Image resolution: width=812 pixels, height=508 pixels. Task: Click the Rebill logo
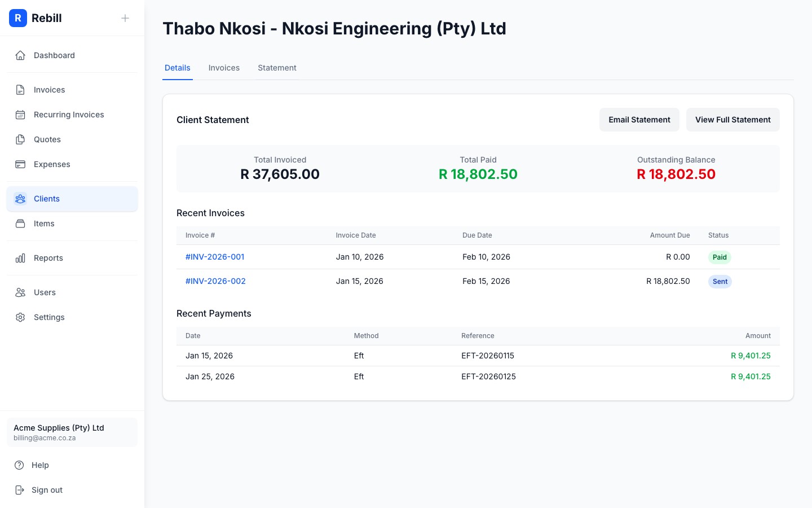tap(18, 18)
